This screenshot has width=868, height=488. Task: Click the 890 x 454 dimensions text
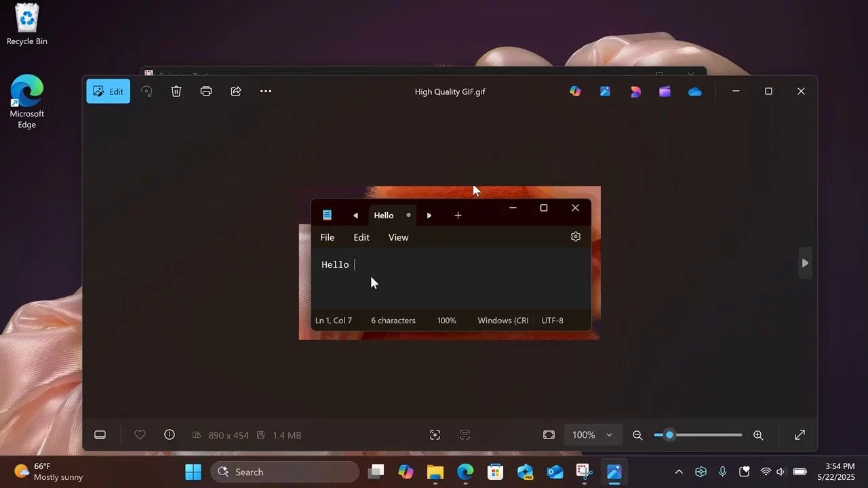(x=229, y=436)
